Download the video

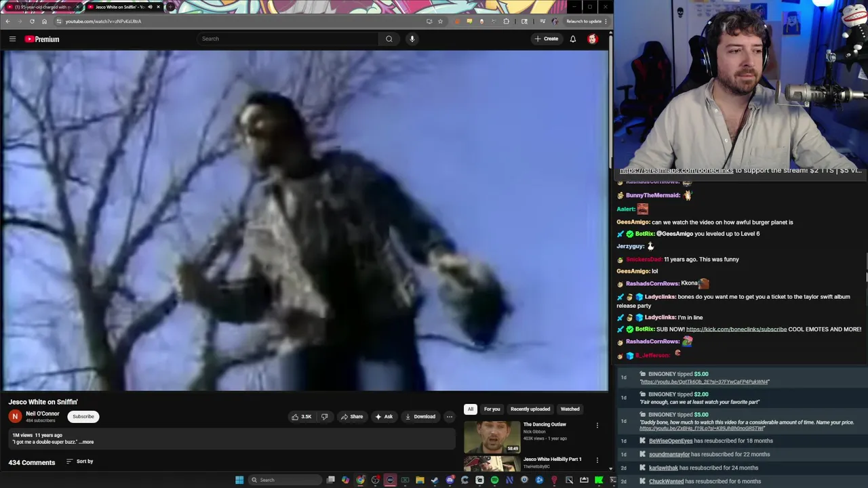click(x=420, y=416)
